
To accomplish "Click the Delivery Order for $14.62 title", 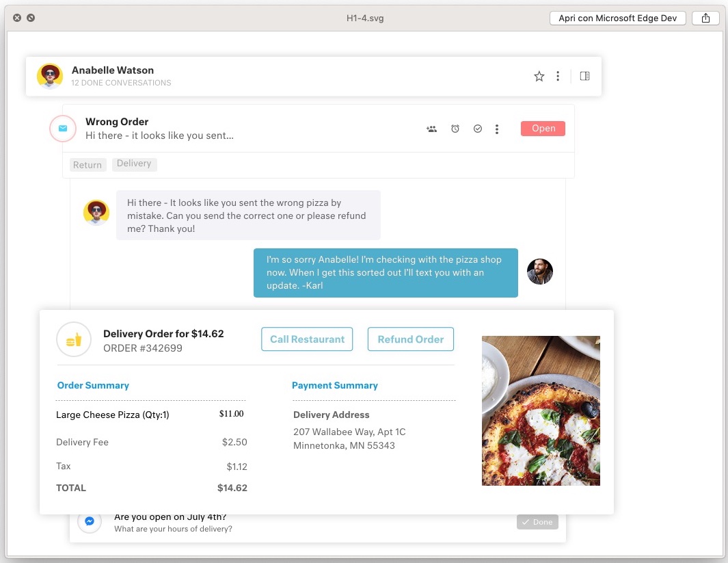I will click(163, 334).
